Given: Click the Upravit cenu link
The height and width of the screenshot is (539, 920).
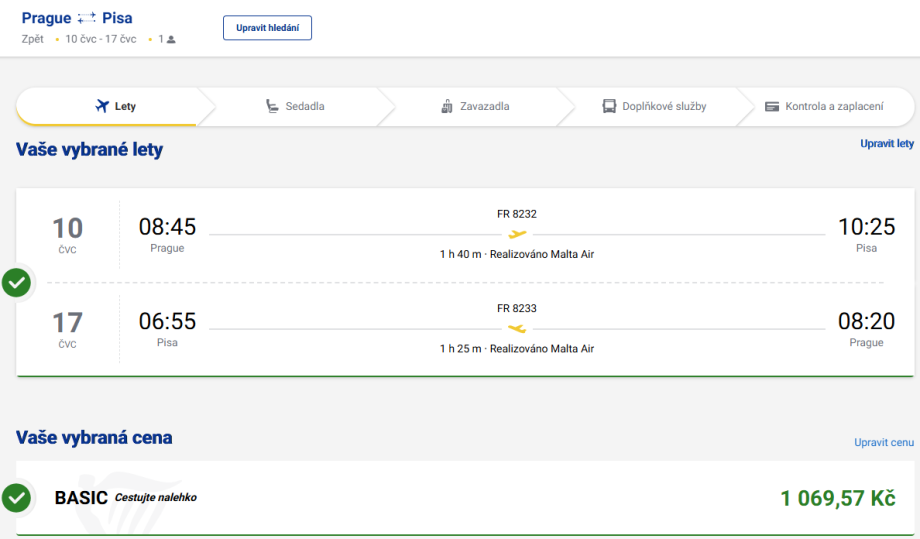Looking at the screenshot, I should (883, 442).
